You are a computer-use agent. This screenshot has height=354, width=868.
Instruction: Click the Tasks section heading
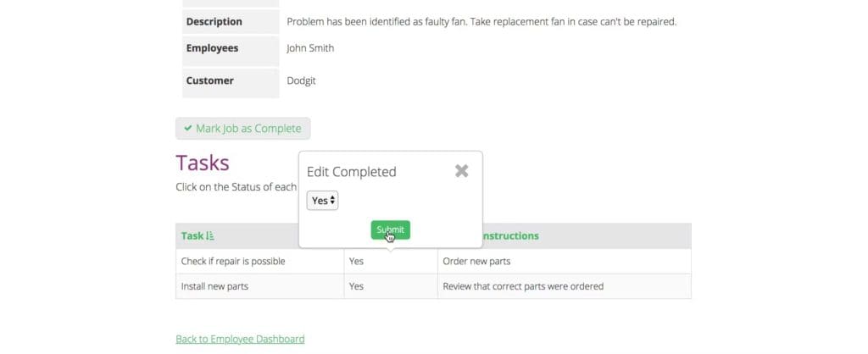click(x=202, y=163)
